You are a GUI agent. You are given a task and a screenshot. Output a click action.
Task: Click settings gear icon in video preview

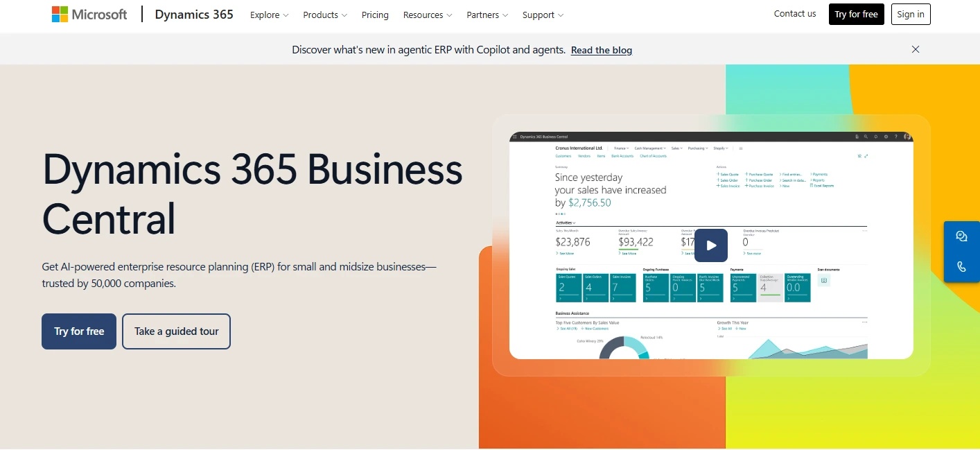pos(886,137)
